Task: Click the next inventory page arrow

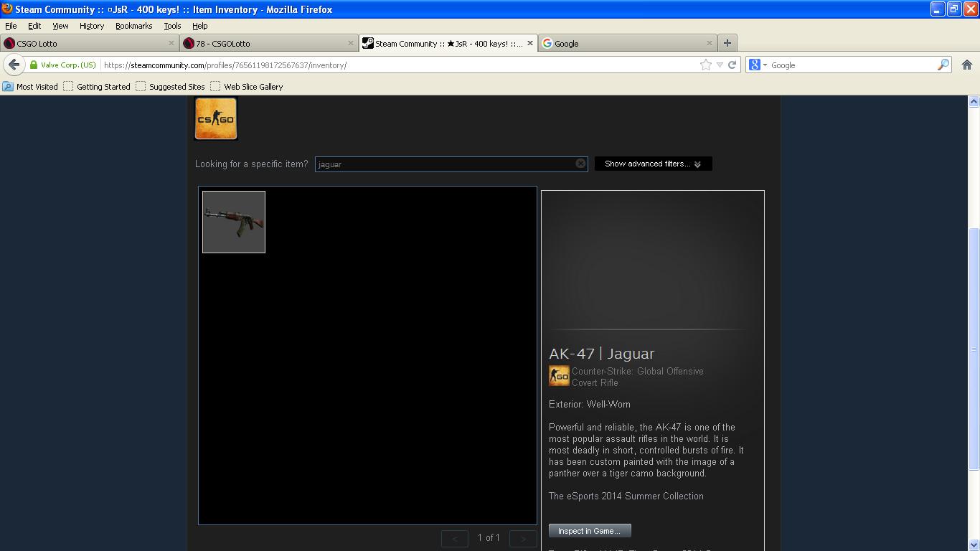Action: [523, 538]
